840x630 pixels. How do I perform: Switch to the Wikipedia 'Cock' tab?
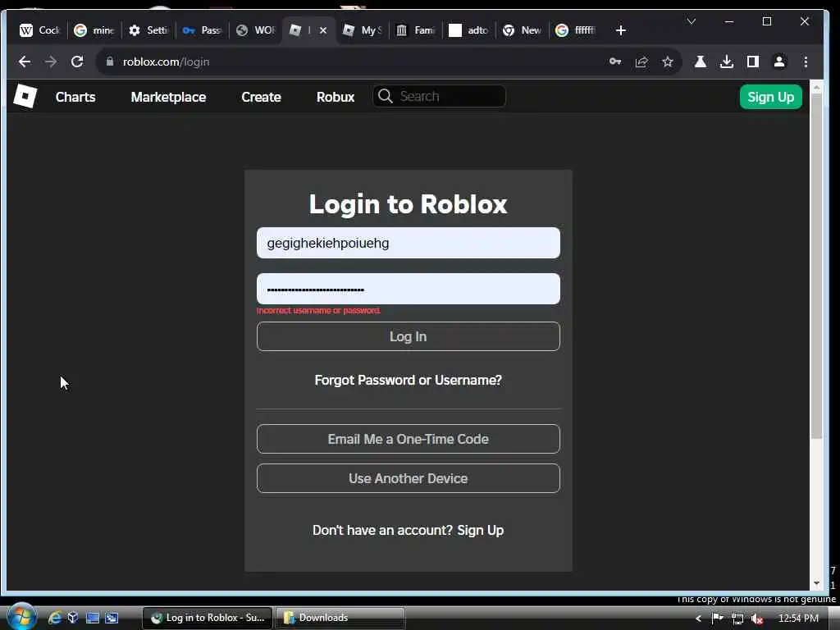[40, 30]
